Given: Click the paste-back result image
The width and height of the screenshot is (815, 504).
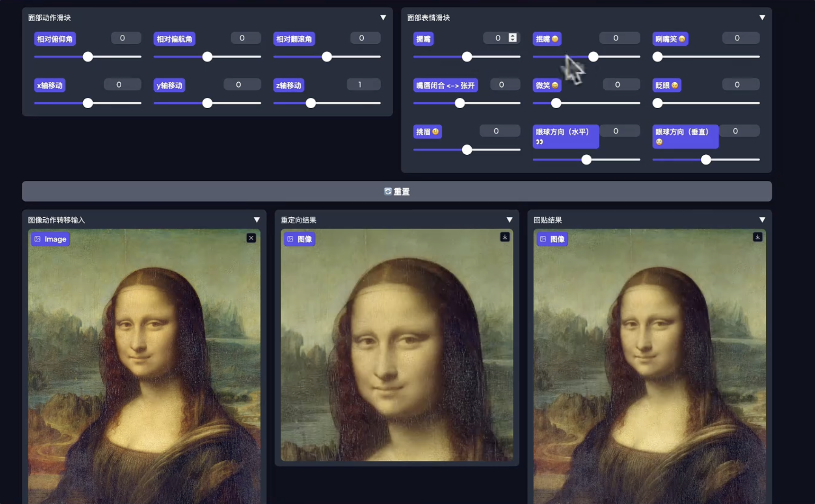Looking at the screenshot, I should coord(649,366).
